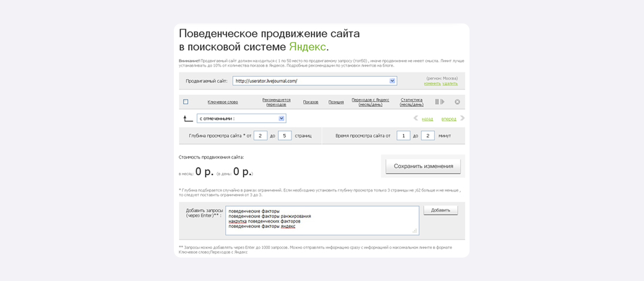The height and width of the screenshot is (281, 644).
Task: Click the 'Добавить' button
Action: [441, 210]
